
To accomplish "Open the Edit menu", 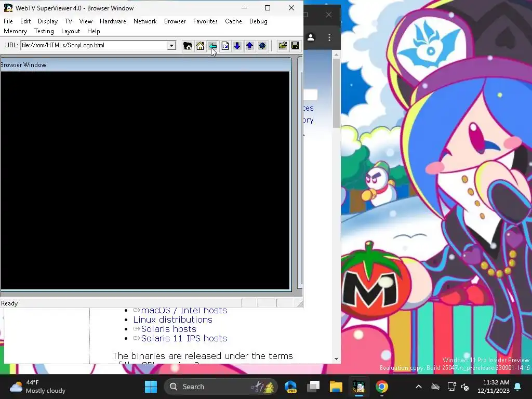I will (x=25, y=21).
